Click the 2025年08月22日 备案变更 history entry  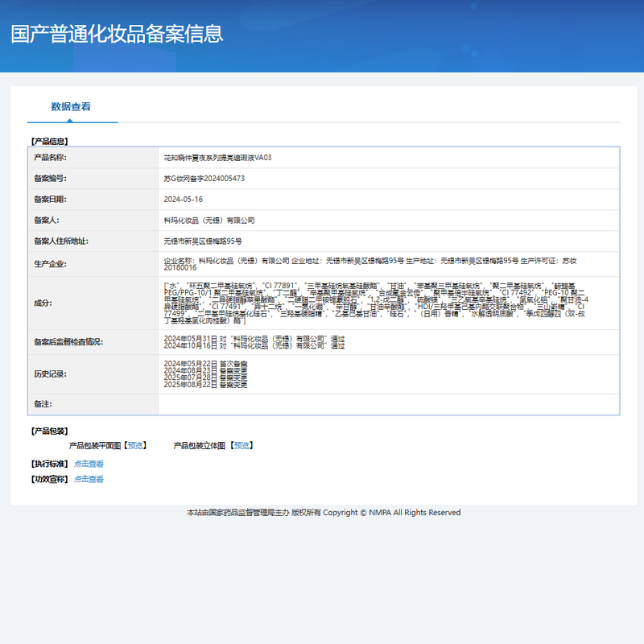(x=205, y=385)
